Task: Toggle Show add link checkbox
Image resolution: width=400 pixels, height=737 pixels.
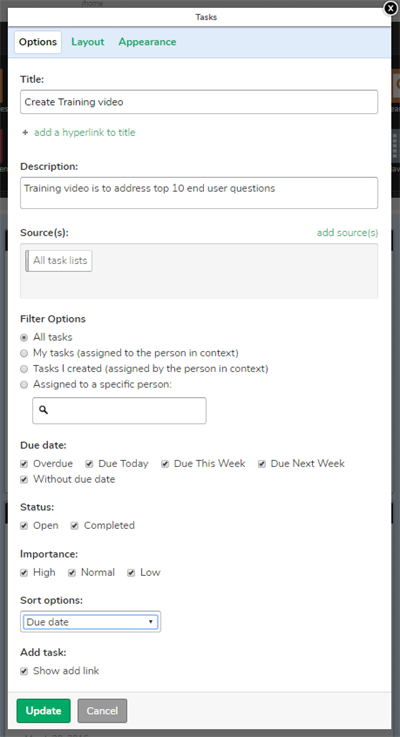Action: (x=24, y=672)
